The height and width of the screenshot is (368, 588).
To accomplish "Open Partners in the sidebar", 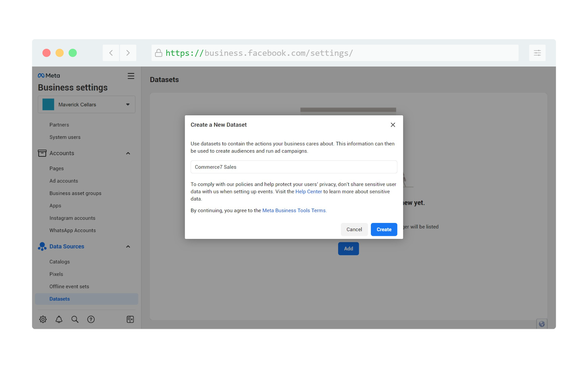I will coord(59,125).
